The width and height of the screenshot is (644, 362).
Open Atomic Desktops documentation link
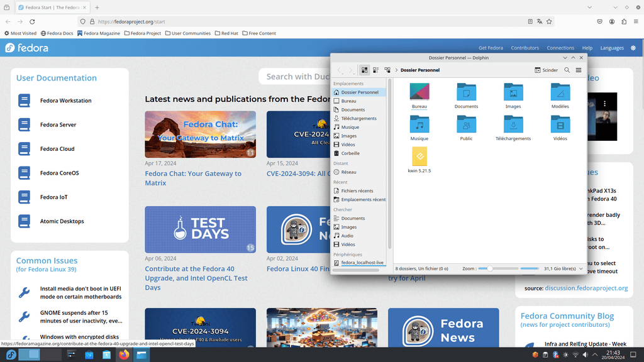(62, 221)
